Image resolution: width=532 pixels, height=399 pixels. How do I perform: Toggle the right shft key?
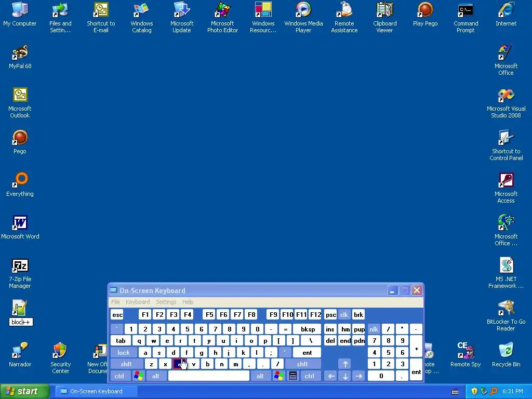pyautogui.click(x=302, y=364)
